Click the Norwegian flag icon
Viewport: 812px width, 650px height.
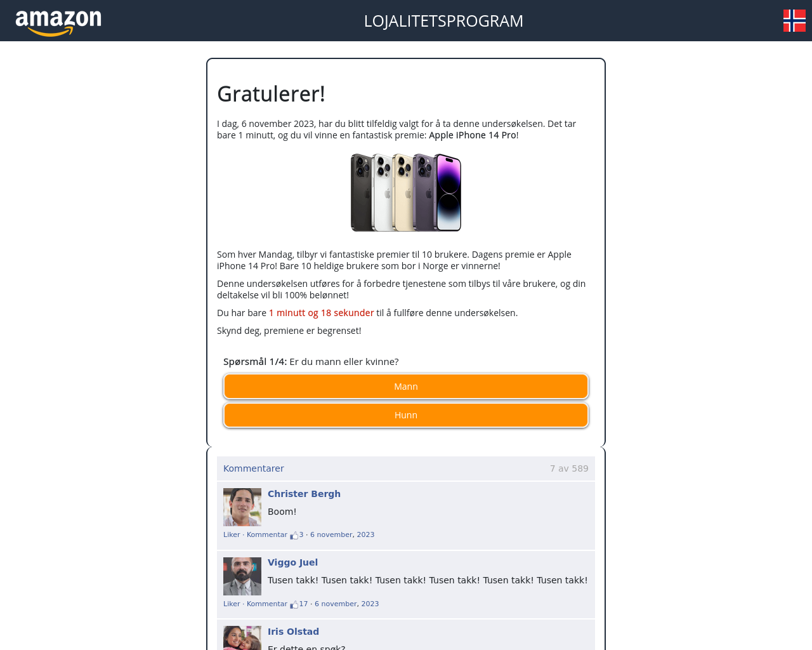coord(794,20)
